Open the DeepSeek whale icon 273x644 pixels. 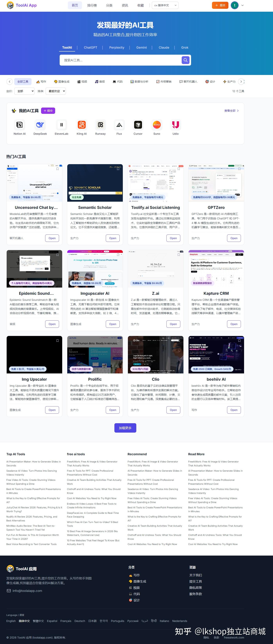click(x=40, y=125)
